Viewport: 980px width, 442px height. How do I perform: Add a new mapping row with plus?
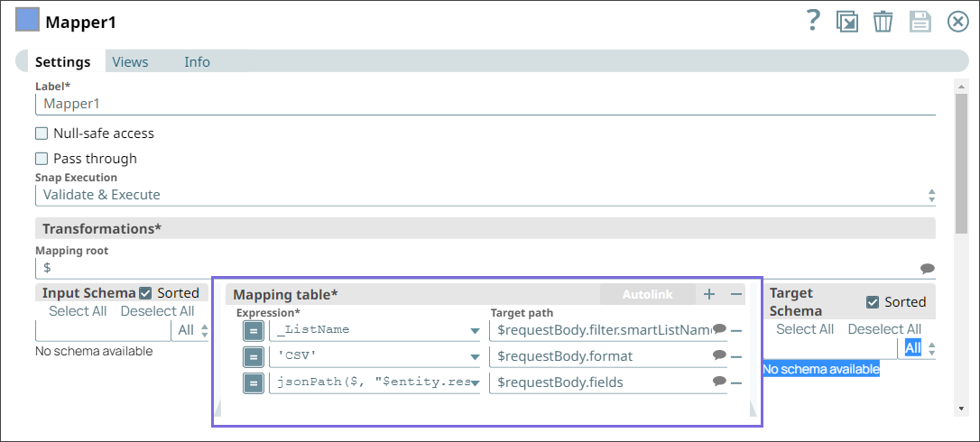708,294
